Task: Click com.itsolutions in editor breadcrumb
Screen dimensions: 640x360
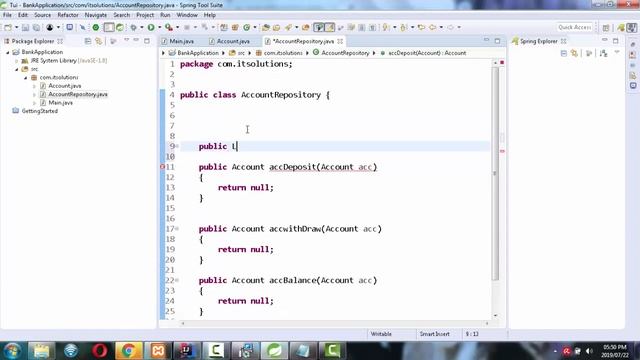Action: pos(283,53)
